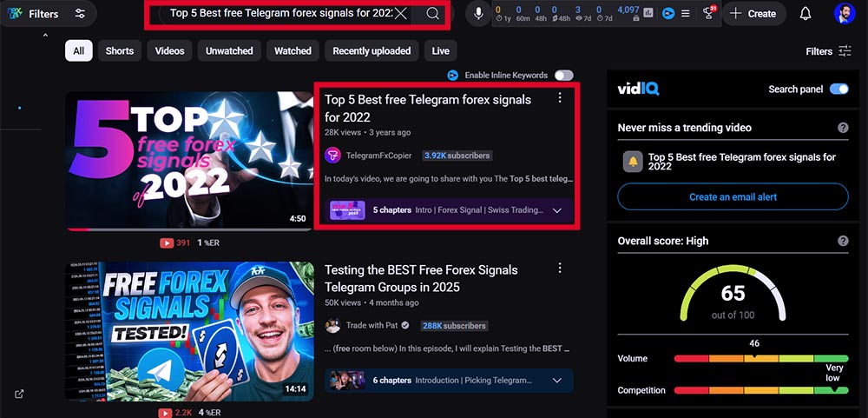Click help icon beside Overall score
Screen dimensions: 868x418
pos(843,241)
